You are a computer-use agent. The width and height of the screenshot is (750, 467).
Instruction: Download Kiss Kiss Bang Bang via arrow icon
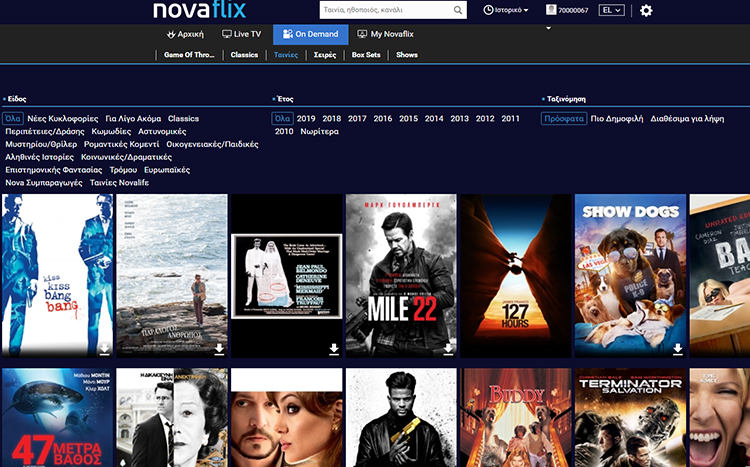[104, 349]
